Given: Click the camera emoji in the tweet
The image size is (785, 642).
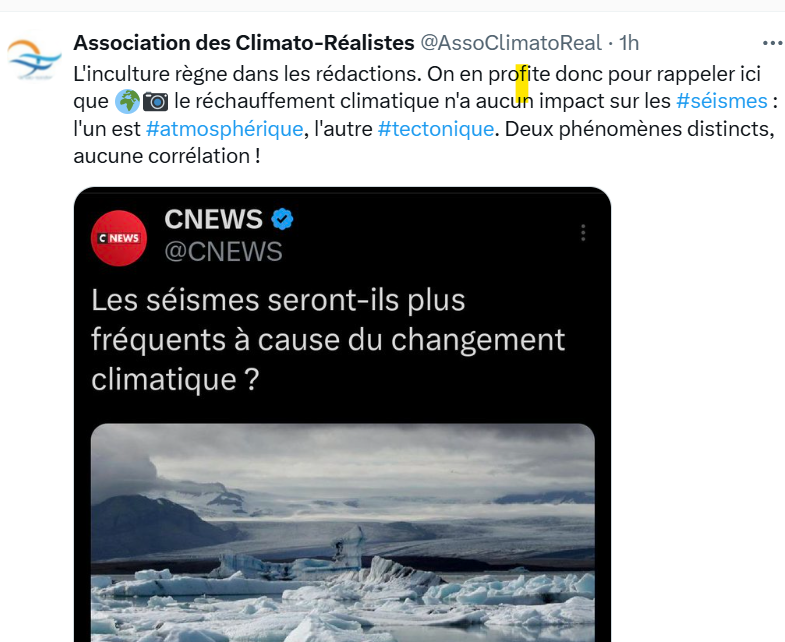Looking at the screenshot, I should coord(155,101).
